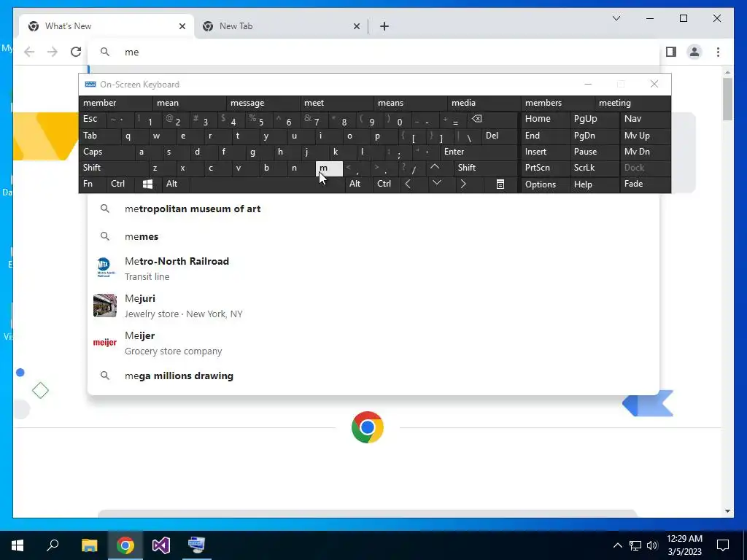Toggle the right Ctrl key
The width and height of the screenshot is (747, 560).
(x=387, y=184)
